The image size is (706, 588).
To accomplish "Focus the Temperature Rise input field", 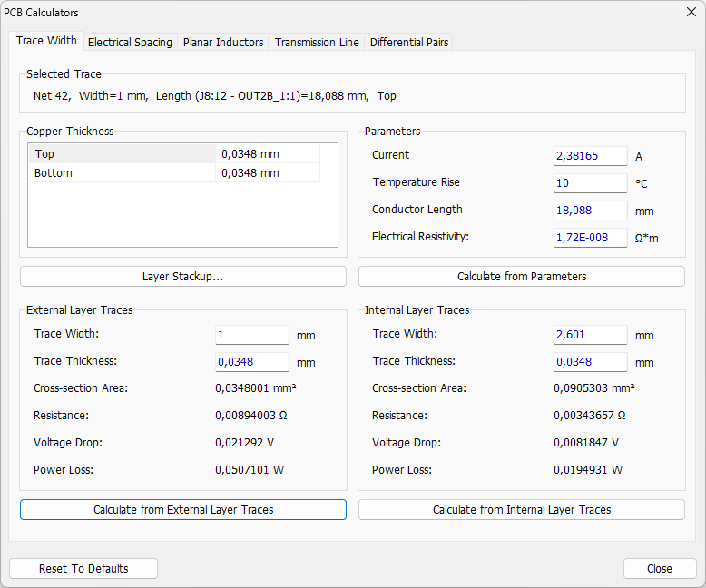I will point(590,183).
